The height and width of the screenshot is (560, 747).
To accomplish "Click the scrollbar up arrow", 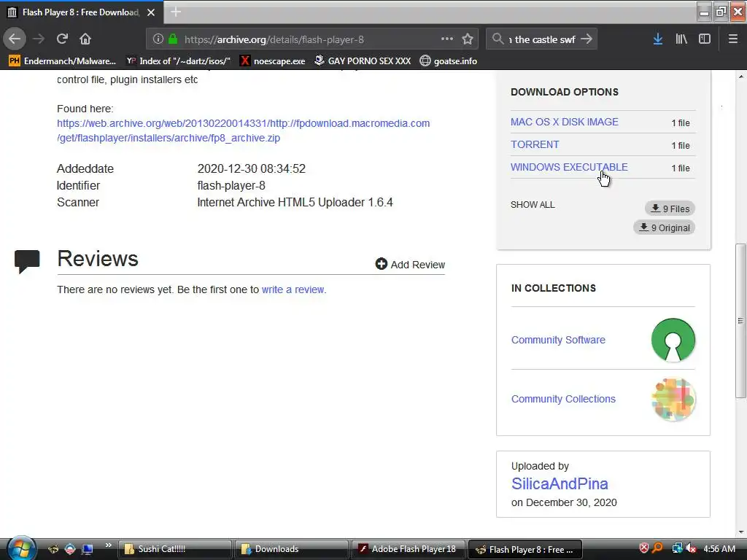I will [x=740, y=76].
